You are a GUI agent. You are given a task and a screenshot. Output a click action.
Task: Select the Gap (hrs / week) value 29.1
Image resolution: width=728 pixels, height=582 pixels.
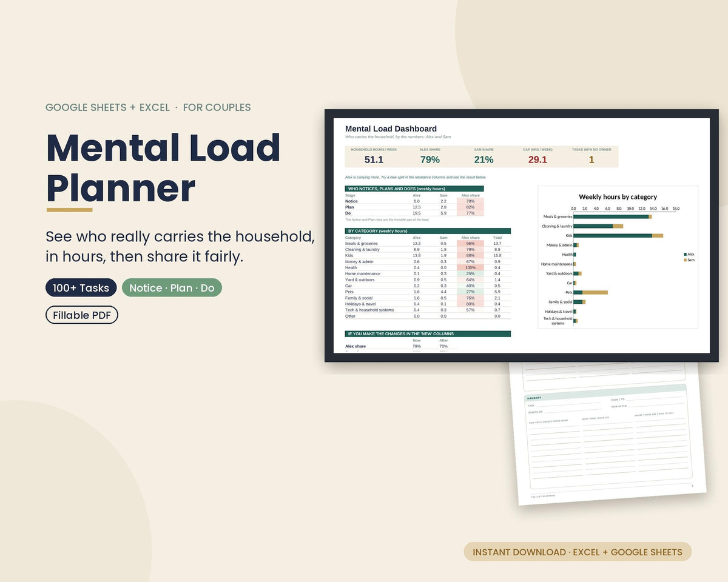(x=538, y=159)
